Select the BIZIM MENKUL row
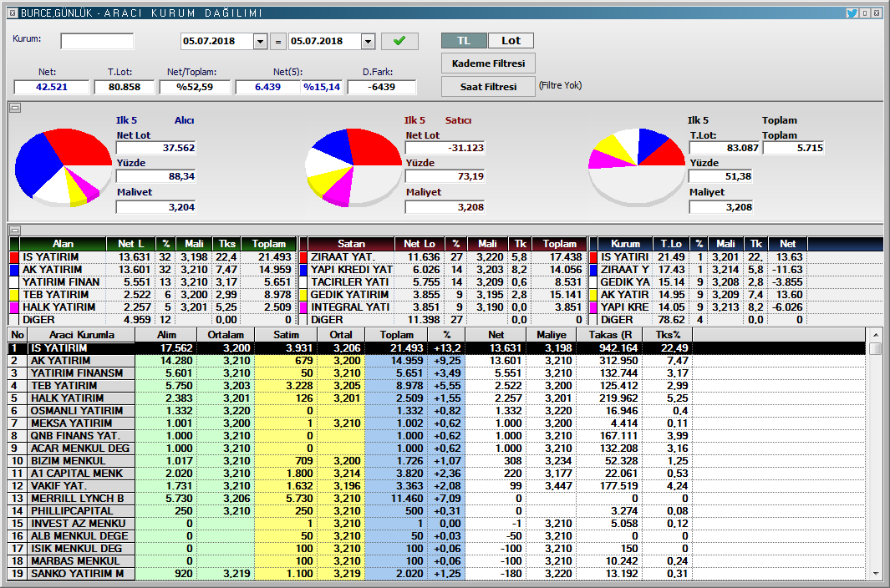The image size is (890, 588). pos(436,460)
